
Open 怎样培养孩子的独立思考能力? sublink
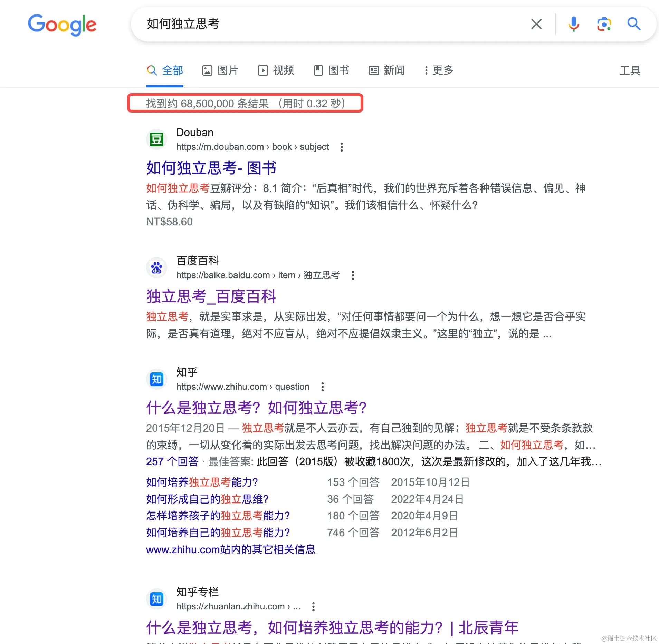tap(218, 516)
